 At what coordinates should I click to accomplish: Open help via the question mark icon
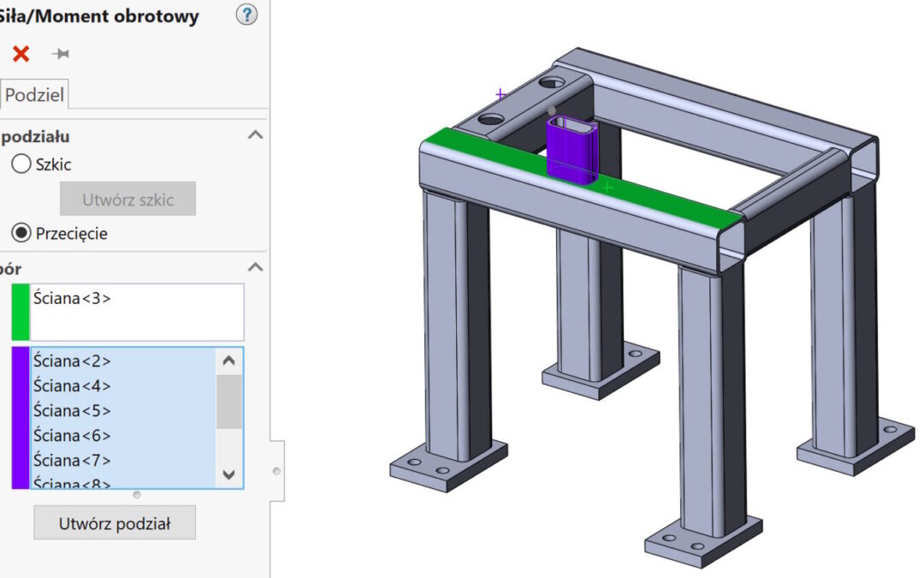pyautogui.click(x=246, y=15)
